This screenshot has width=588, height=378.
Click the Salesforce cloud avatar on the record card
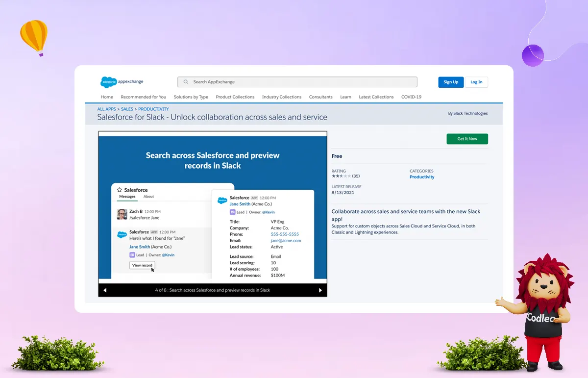click(x=222, y=201)
